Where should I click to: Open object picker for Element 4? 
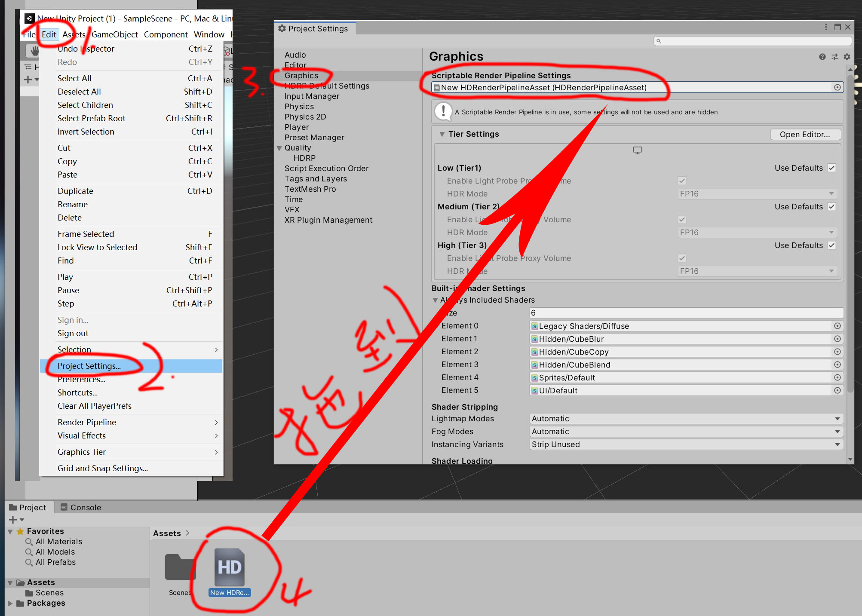[837, 377]
